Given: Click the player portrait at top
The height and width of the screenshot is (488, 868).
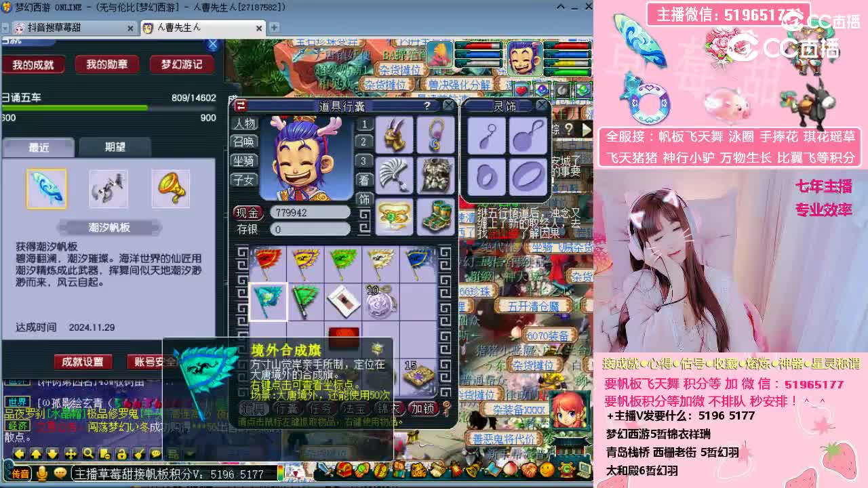Looking at the screenshot, I should click(524, 58).
